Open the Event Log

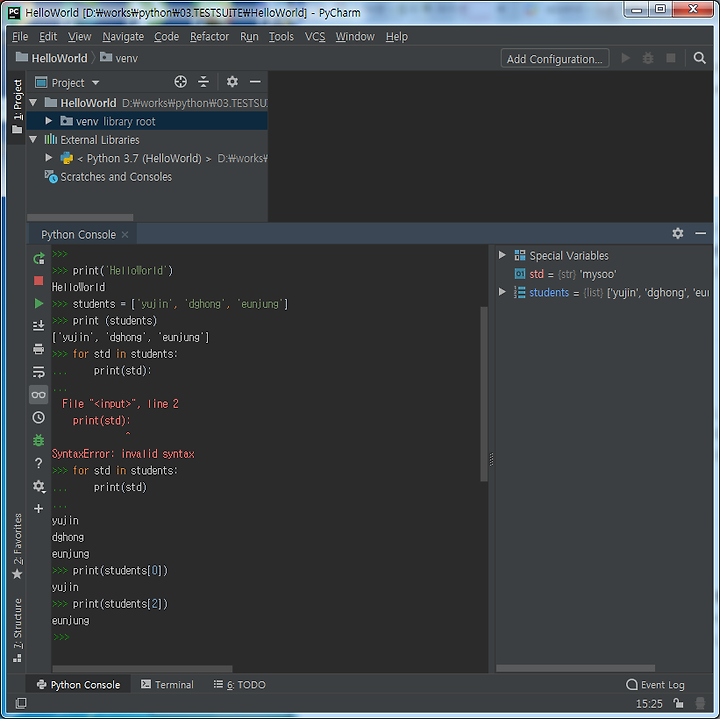[x=655, y=685]
